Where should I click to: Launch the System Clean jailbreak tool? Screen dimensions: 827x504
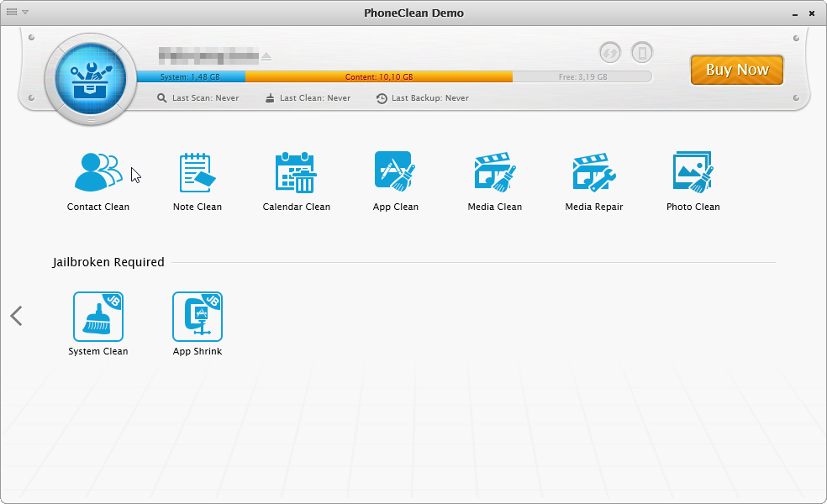point(98,323)
